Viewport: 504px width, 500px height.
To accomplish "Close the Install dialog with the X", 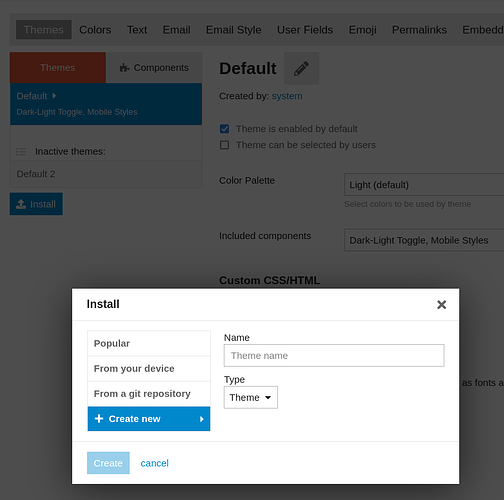I will coord(441,304).
